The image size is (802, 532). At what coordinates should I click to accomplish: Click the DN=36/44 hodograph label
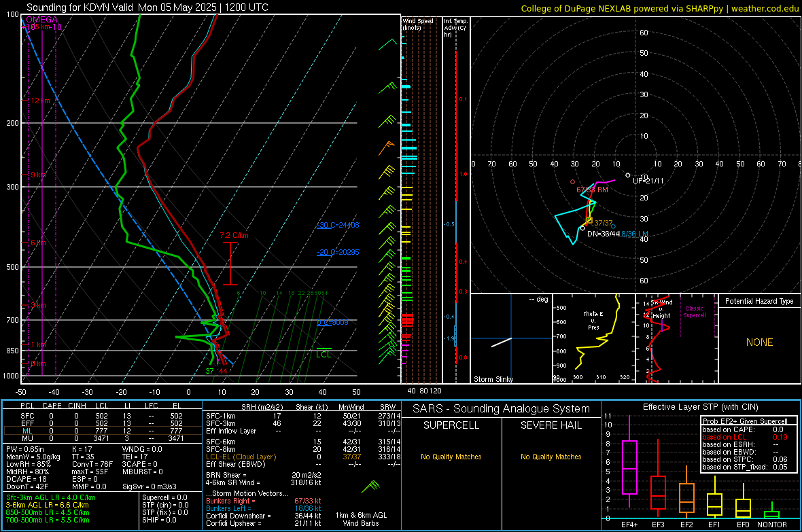pyautogui.click(x=603, y=234)
